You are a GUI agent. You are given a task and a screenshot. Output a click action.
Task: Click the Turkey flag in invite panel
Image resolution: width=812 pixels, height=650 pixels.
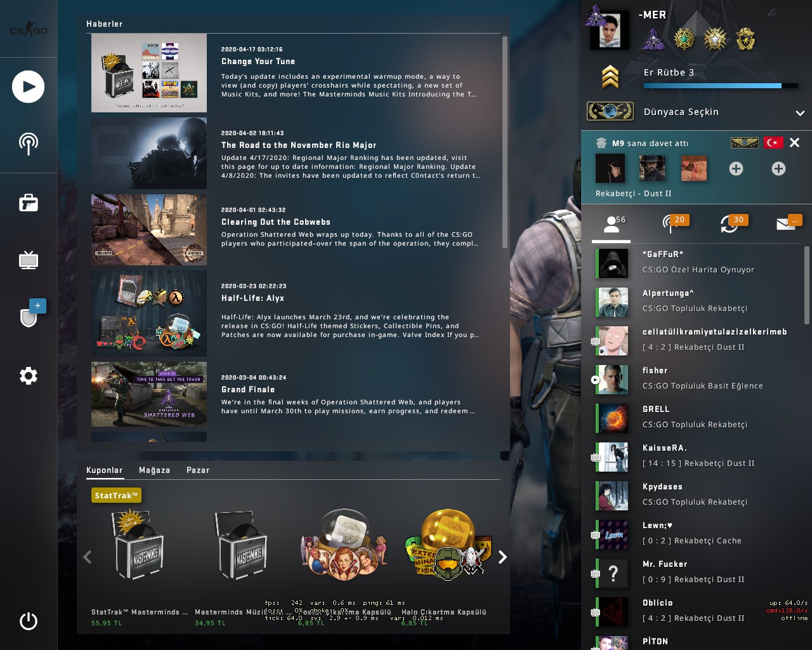[773, 143]
